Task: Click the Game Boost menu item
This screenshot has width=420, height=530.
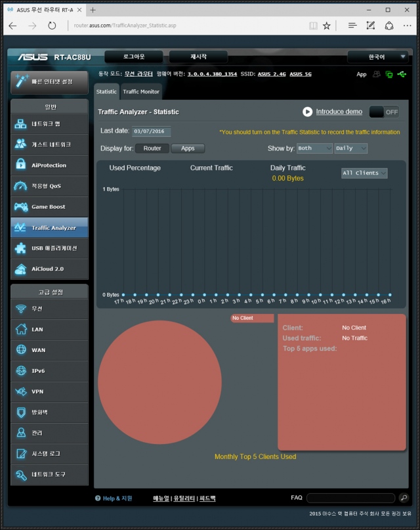Action: click(49, 206)
